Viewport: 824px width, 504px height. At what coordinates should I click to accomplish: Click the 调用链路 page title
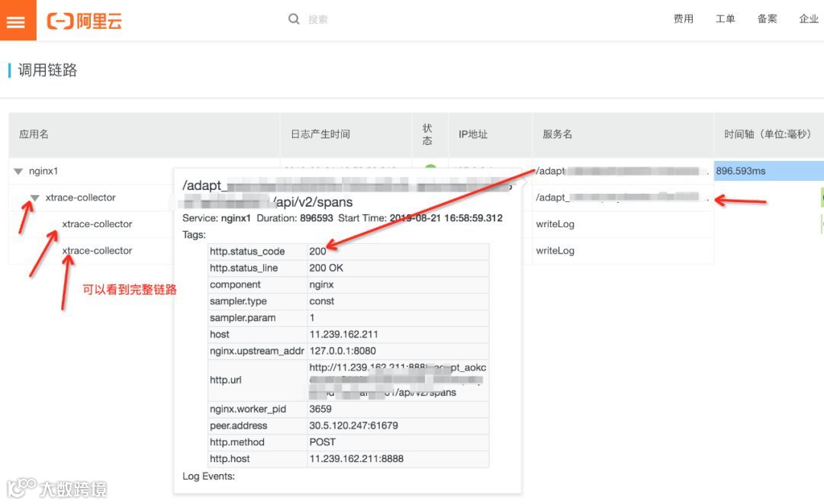click(47, 70)
